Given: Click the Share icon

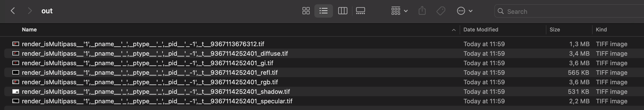Looking at the screenshot, I should point(422,11).
